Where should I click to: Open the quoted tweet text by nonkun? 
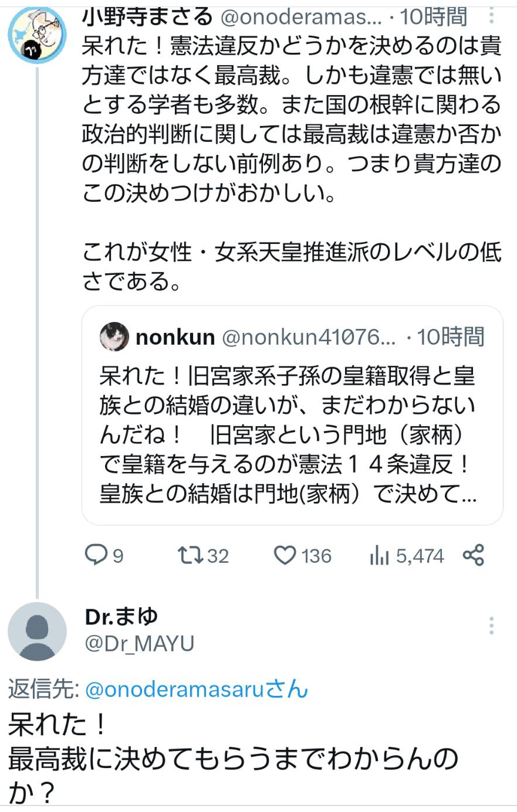click(288, 435)
